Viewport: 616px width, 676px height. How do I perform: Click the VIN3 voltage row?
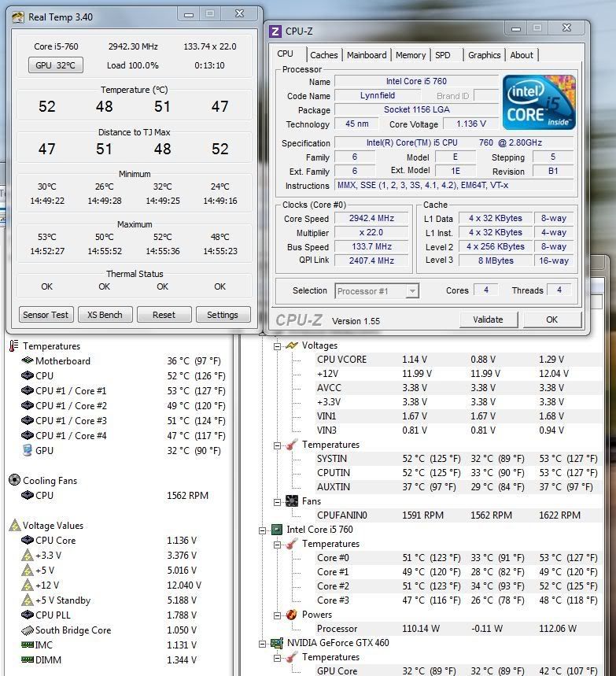(459, 430)
